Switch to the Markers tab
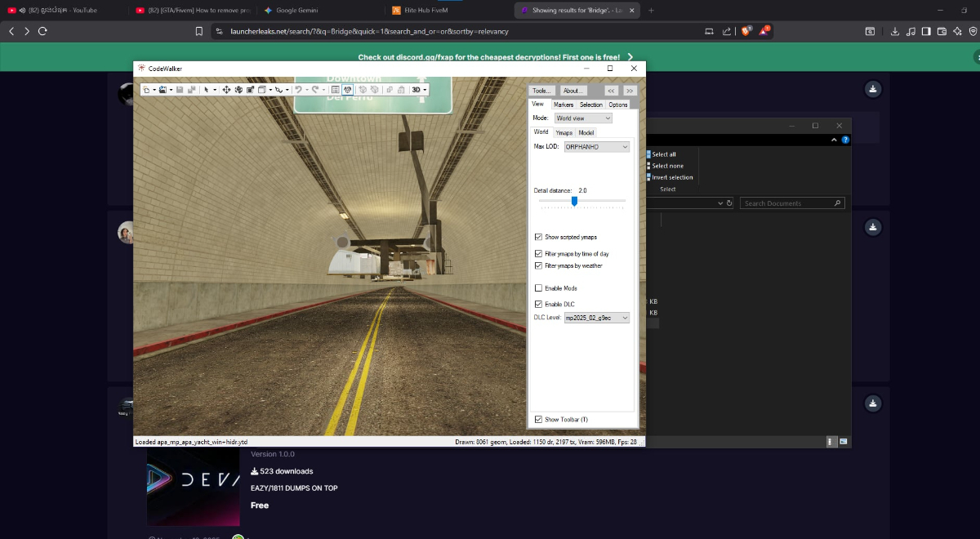 pyautogui.click(x=563, y=105)
